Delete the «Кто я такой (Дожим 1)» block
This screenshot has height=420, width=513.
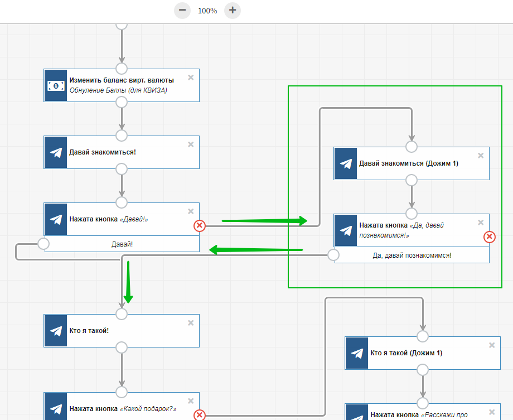(492, 345)
